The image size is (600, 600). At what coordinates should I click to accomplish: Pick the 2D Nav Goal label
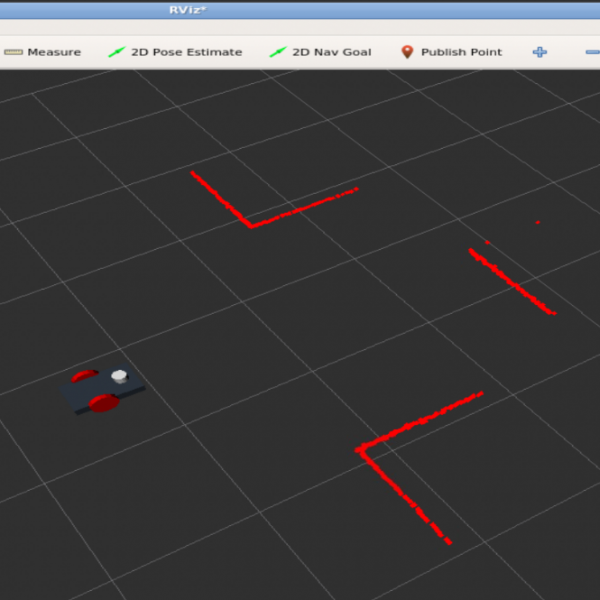[332, 52]
